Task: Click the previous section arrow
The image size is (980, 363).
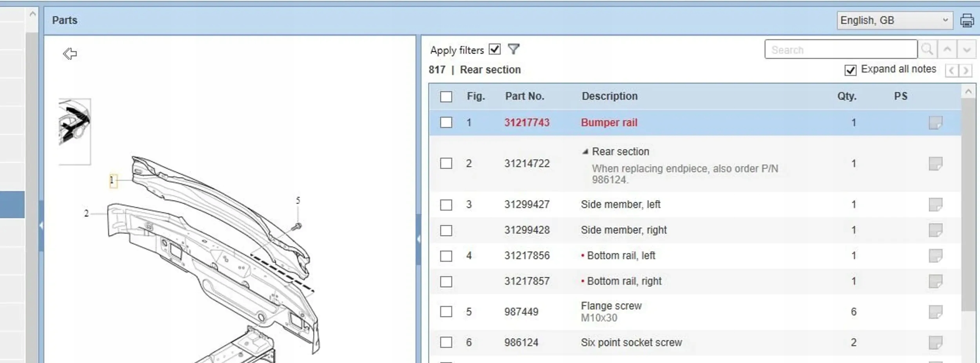Action: click(x=952, y=71)
